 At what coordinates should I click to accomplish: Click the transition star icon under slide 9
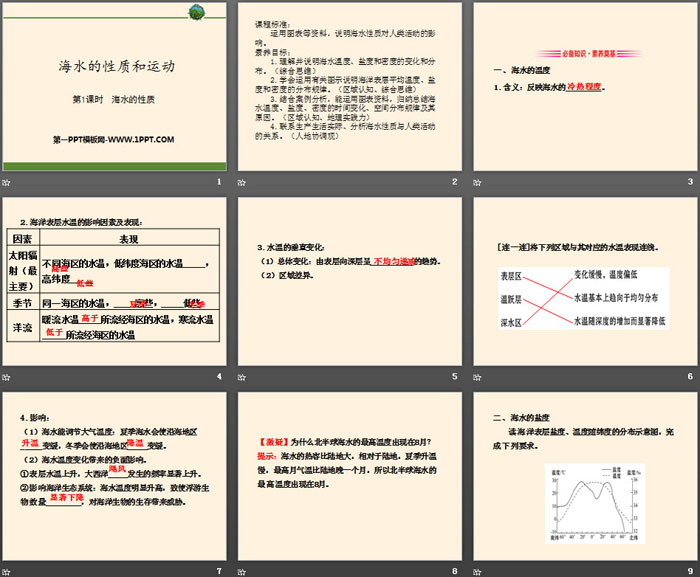(477, 570)
